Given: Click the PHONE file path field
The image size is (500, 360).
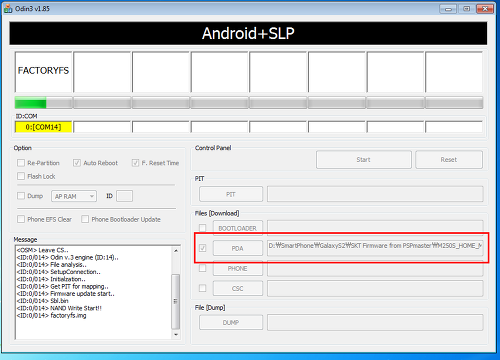Looking at the screenshot, I should coord(375,268).
